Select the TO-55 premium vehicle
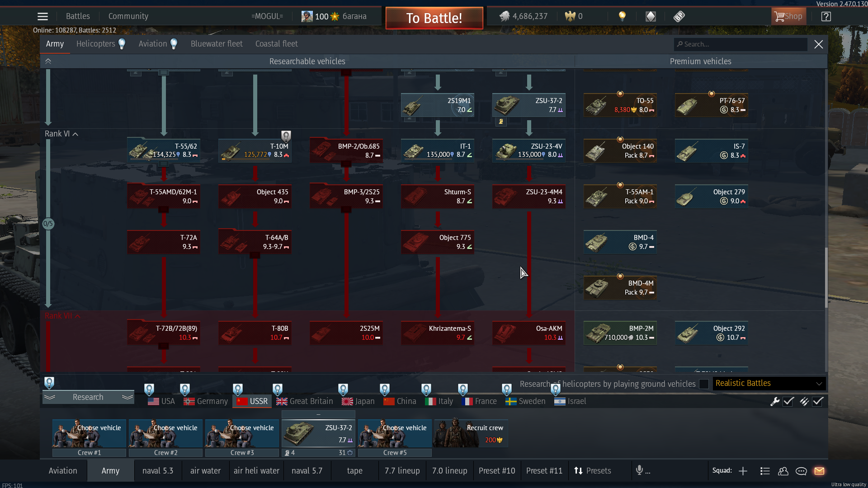The width and height of the screenshot is (868, 488). pos(620,105)
